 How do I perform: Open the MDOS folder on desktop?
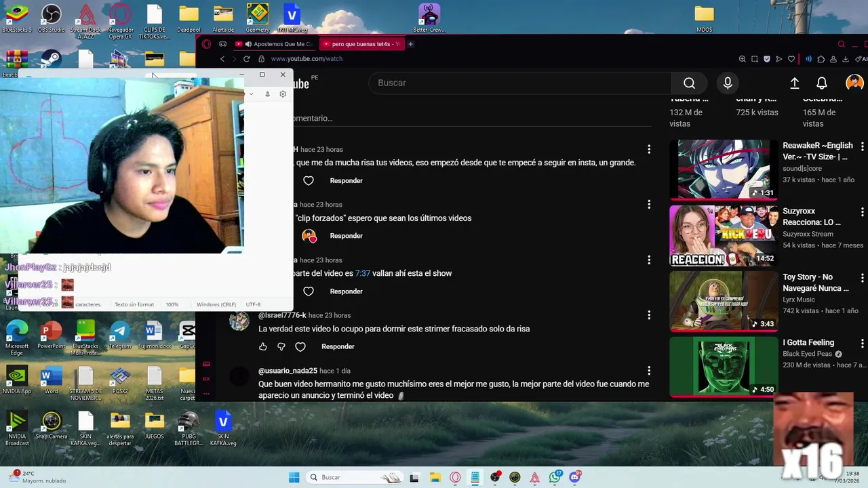coord(705,18)
